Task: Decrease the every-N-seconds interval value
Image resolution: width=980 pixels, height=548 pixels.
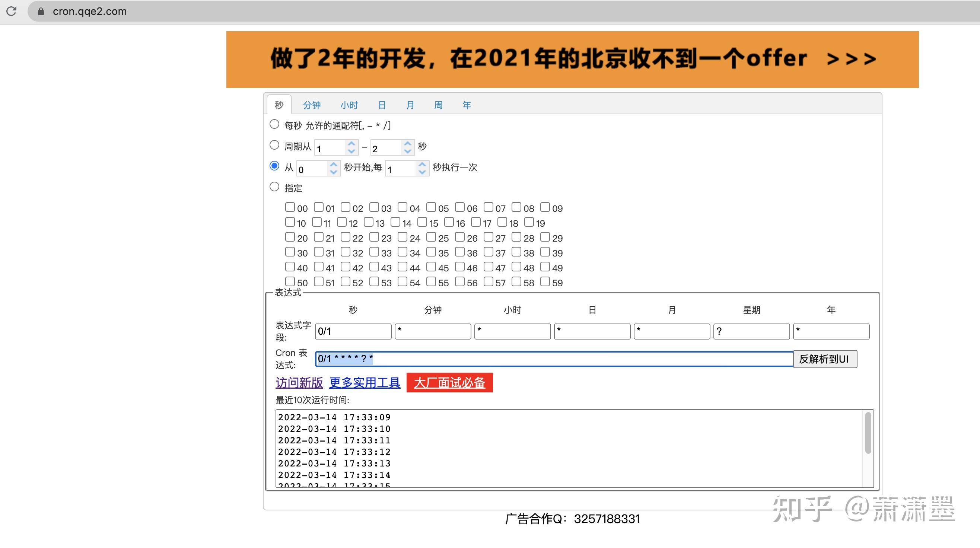Action: 422,172
